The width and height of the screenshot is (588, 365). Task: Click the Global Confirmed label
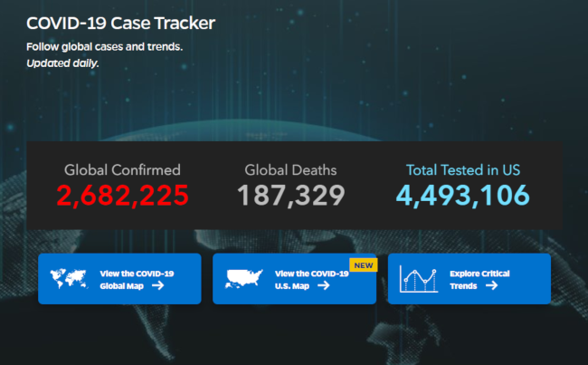tap(122, 169)
